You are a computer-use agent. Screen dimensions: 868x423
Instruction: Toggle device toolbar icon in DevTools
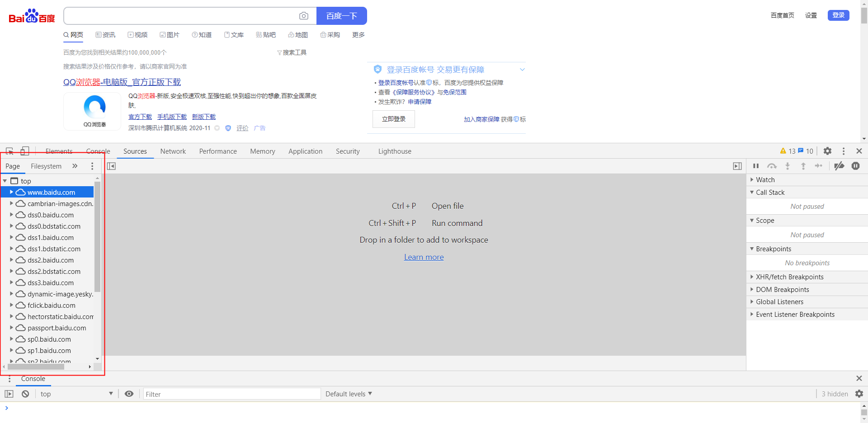pyautogui.click(x=25, y=151)
